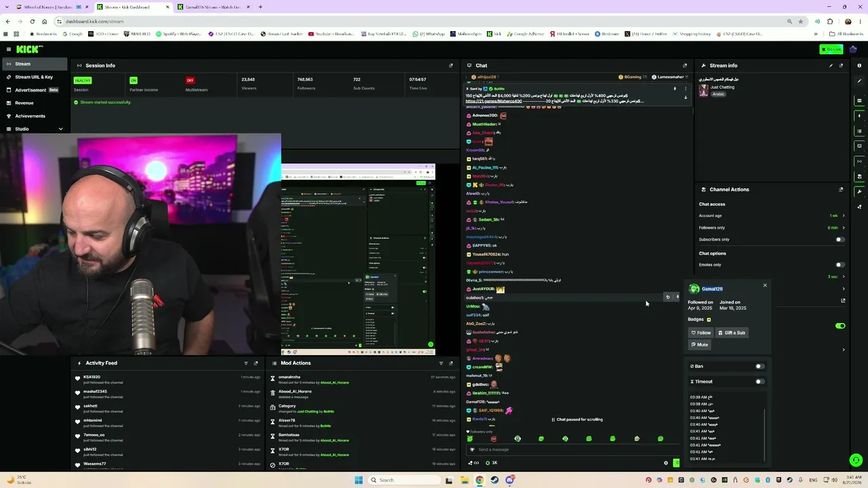Click the Gamal126 username in the user card
Screen dimensions: 868x488
712,289
